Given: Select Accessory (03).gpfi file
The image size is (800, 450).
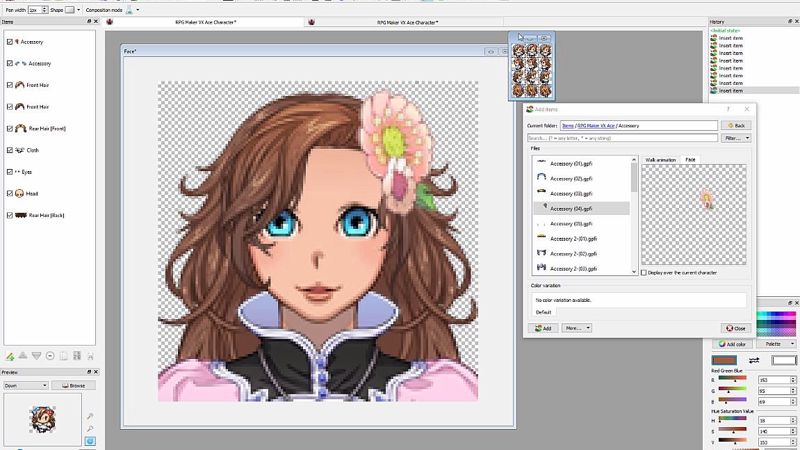Looking at the screenshot, I should 581,193.
